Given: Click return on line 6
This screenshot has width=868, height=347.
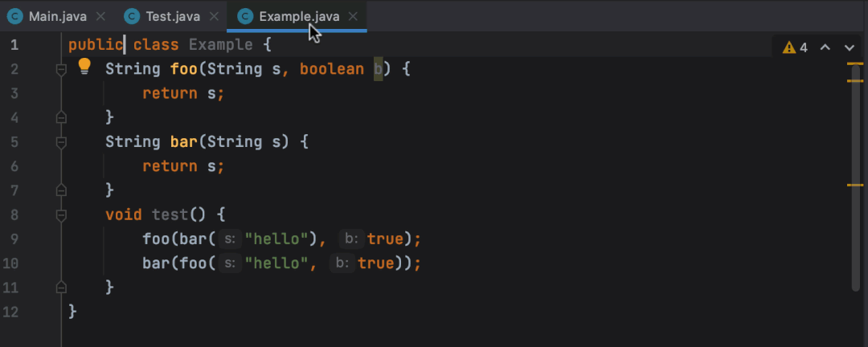Looking at the screenshot, I should tap(170, 166).
